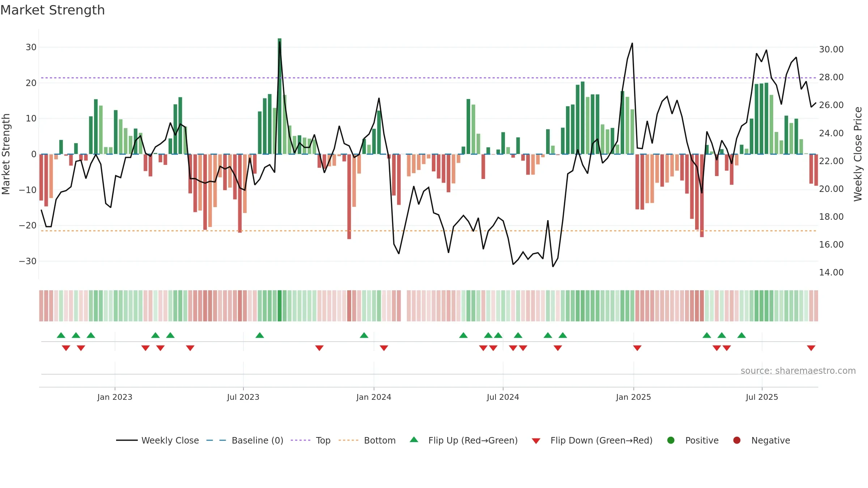
Task: Click the vertical Market Strength axis title
Action: [6, 154]
